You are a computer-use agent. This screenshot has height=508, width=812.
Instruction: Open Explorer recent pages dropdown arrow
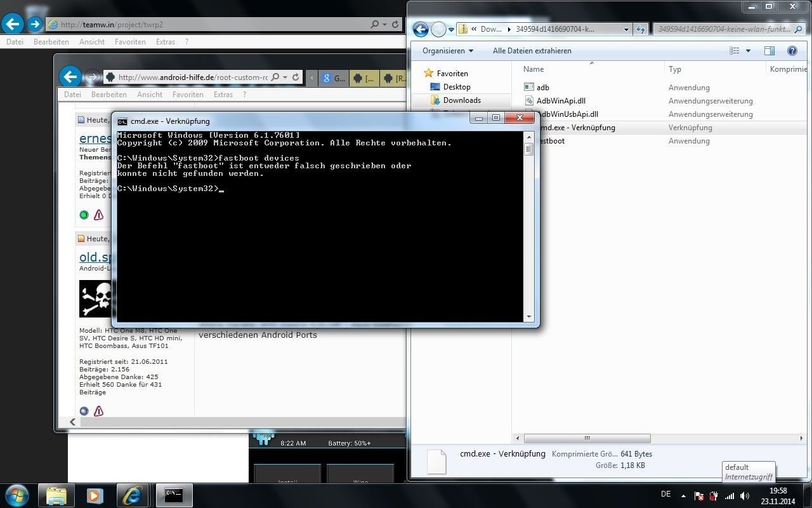[451, 29]
